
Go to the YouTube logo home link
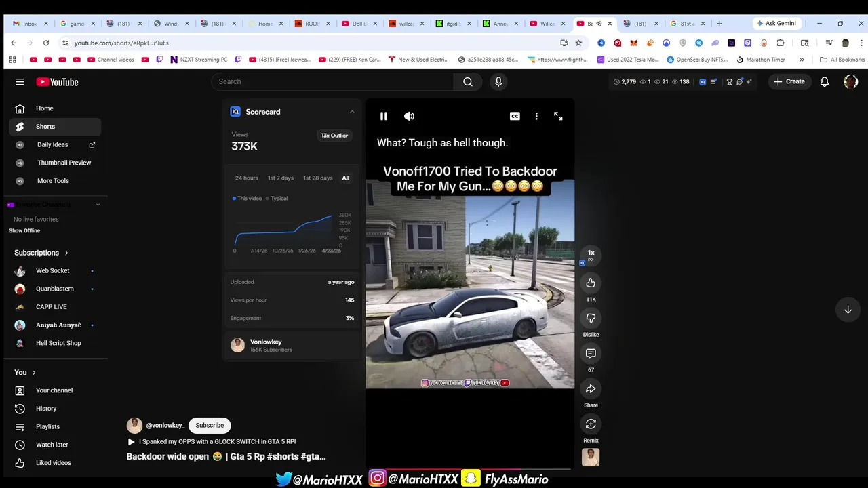click(58, 82)
